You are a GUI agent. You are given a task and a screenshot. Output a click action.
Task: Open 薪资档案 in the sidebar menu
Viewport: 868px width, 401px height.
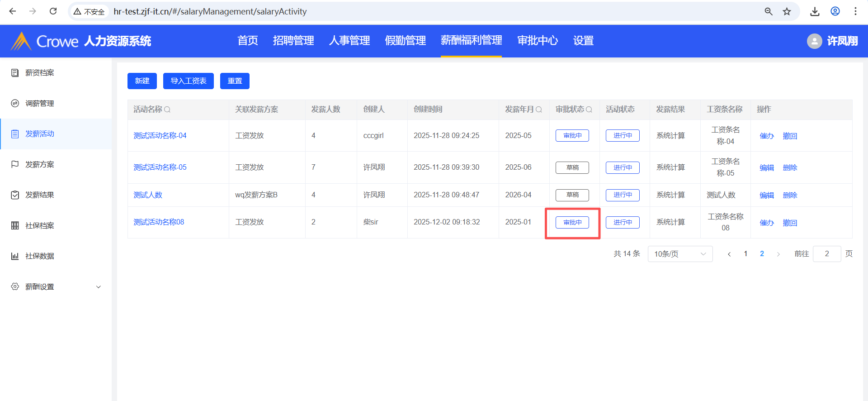pyautogui.click(x=40, y=73)
